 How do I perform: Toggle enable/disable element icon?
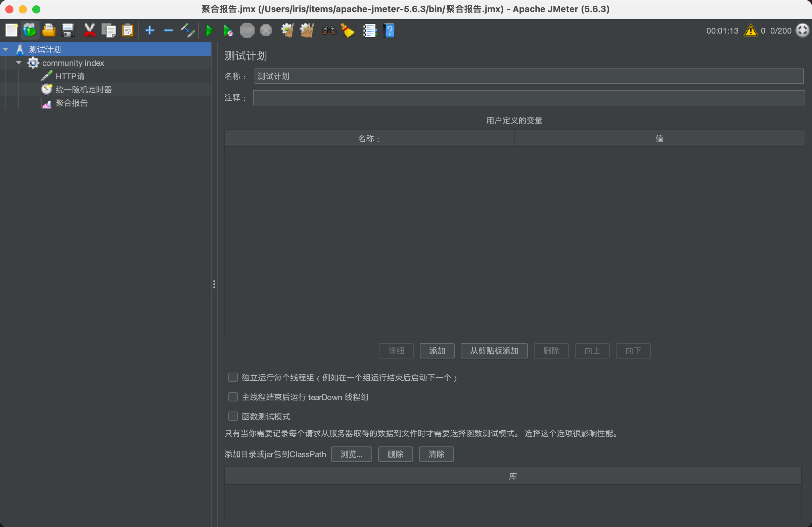coord(187,30)
